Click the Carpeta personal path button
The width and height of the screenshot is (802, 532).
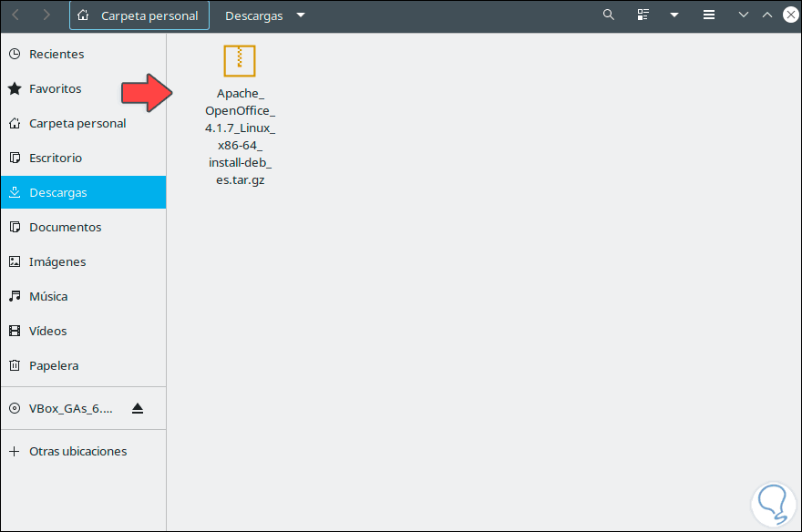click(x=139, y=15)
